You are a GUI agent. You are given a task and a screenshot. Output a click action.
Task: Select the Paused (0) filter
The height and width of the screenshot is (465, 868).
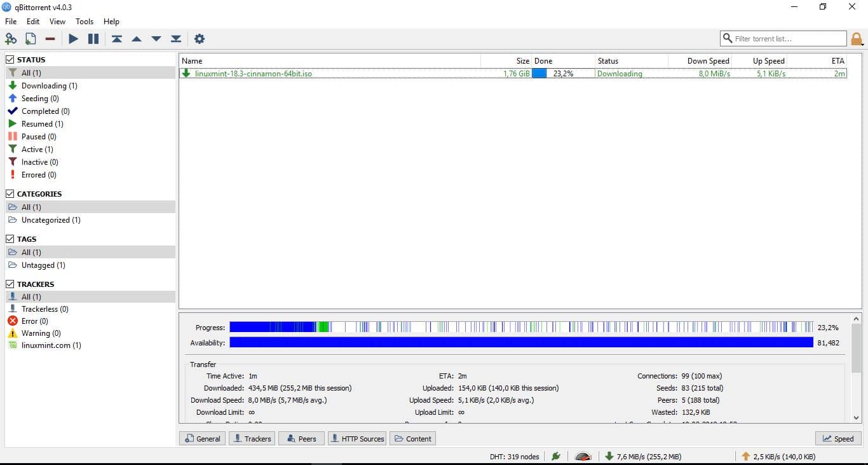click(39, 136)
